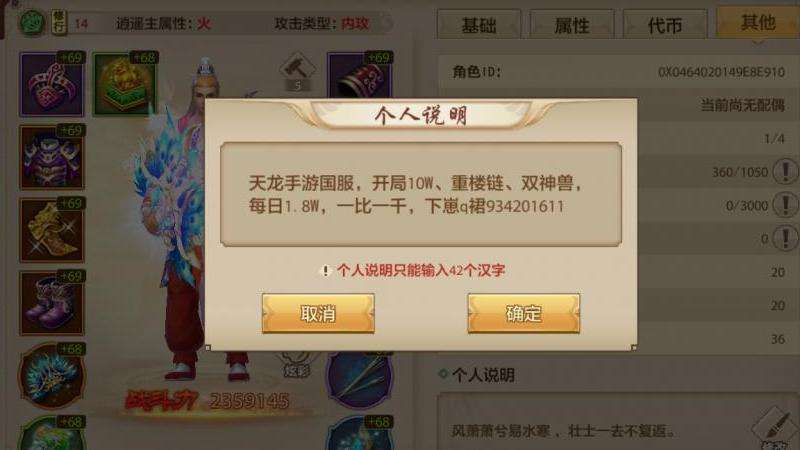
Task: Click info icon beside 360/1050
Action: [786, 171]
